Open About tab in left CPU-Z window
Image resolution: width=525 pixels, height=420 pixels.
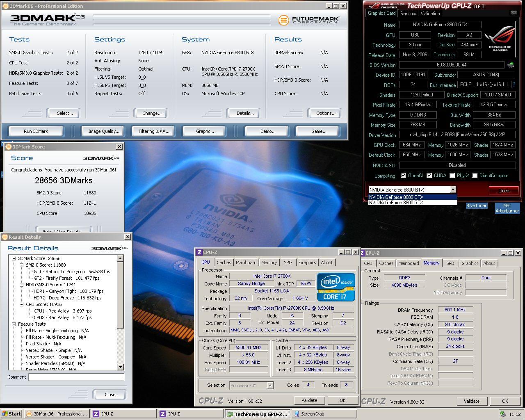327,262
